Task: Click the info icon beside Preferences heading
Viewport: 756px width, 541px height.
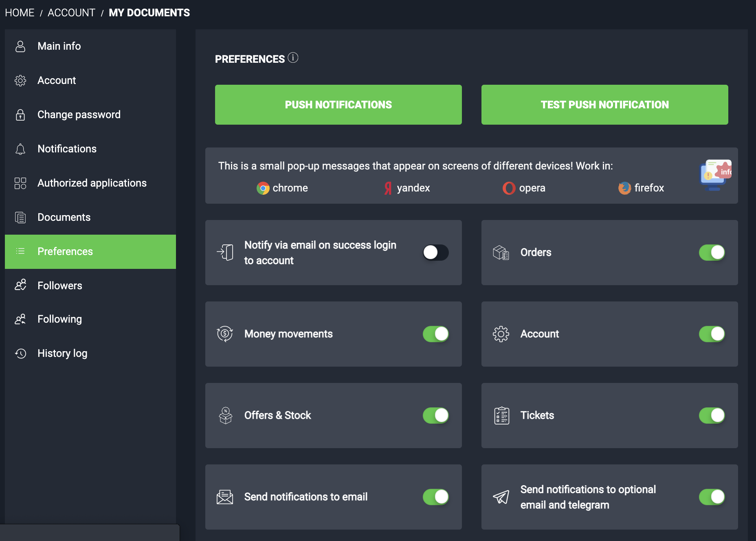Action: pos(293,58)
